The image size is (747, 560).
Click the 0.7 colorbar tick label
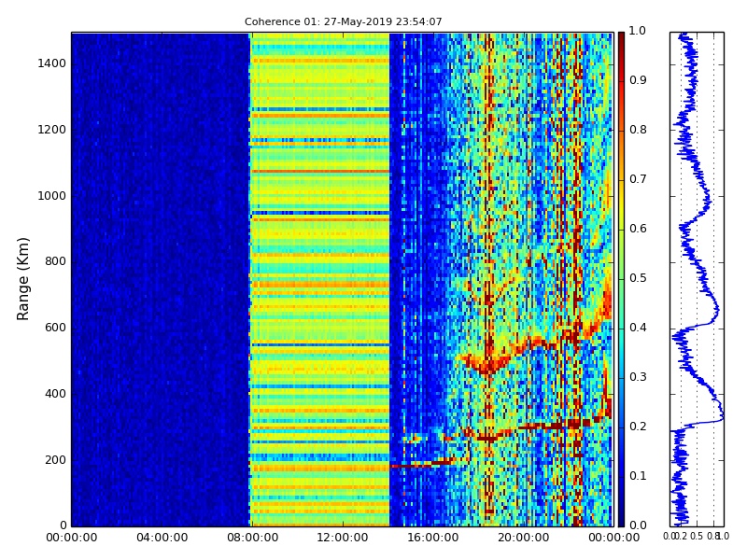(638, 179)
